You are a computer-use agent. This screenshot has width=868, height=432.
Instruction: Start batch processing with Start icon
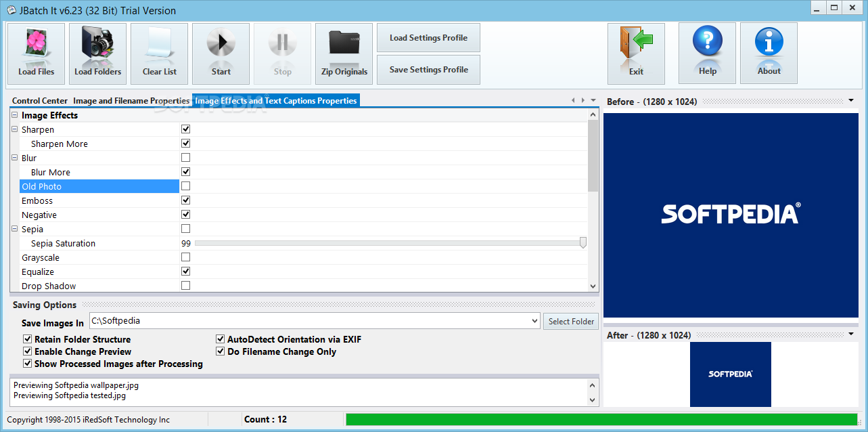221,53
